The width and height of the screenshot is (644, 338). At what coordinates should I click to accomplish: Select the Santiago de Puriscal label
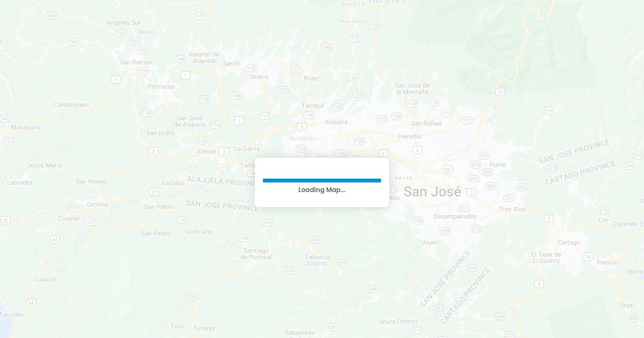click(257, 254)
